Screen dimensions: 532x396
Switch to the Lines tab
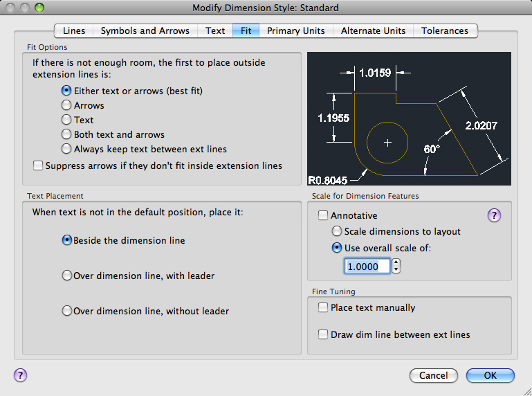[x=74, y=30]
